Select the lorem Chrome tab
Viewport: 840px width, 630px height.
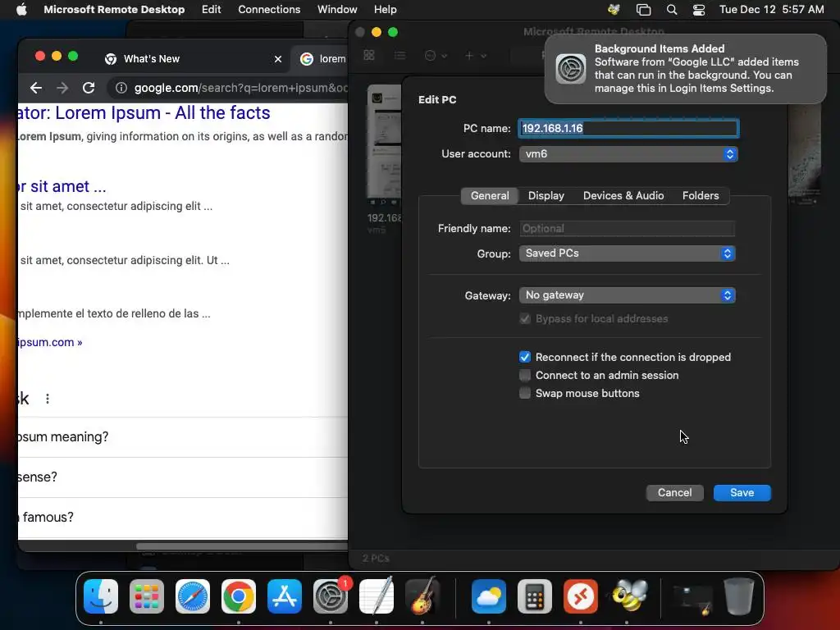321,59
